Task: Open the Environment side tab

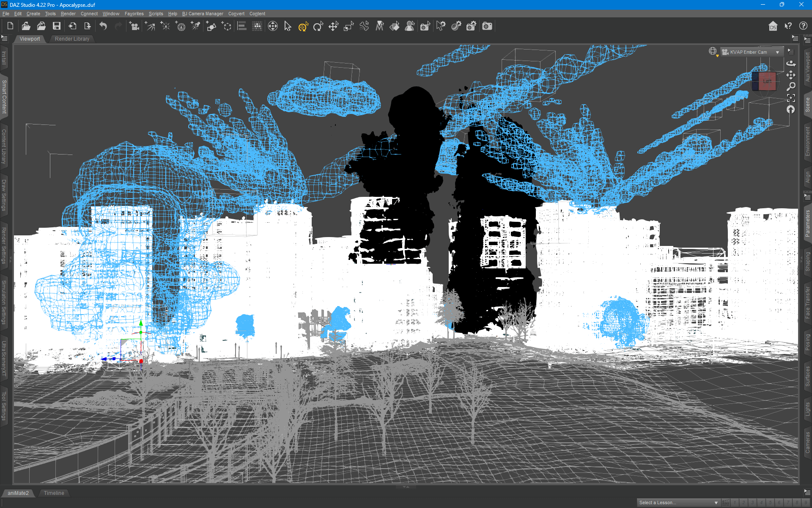Action: 807,141
